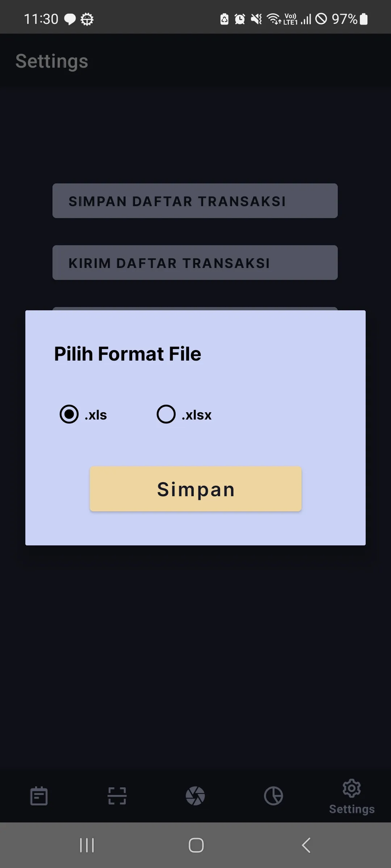391x868 pixels.
Task: Tap the Settings gear icon
Action: tap(352, 790)
